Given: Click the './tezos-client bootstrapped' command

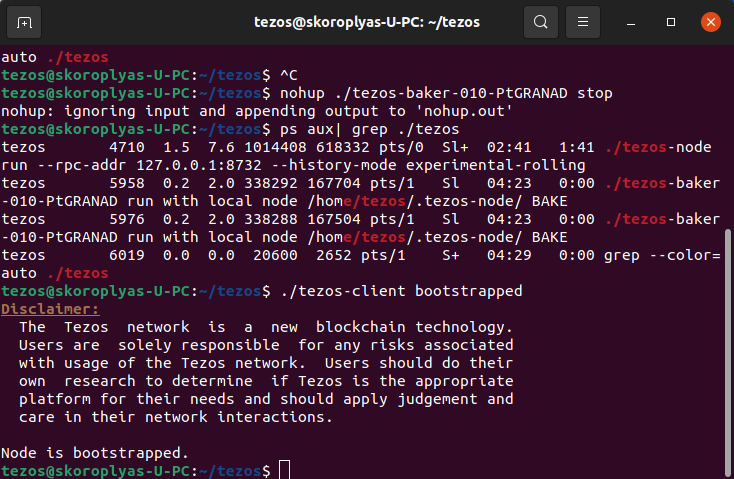Looking at the screenshot, I should 401,291.
